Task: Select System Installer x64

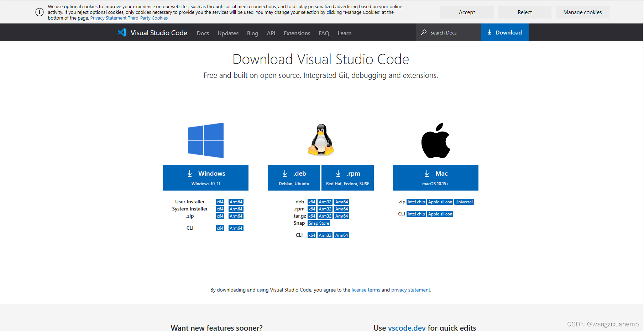Action: tap(220, 209)
